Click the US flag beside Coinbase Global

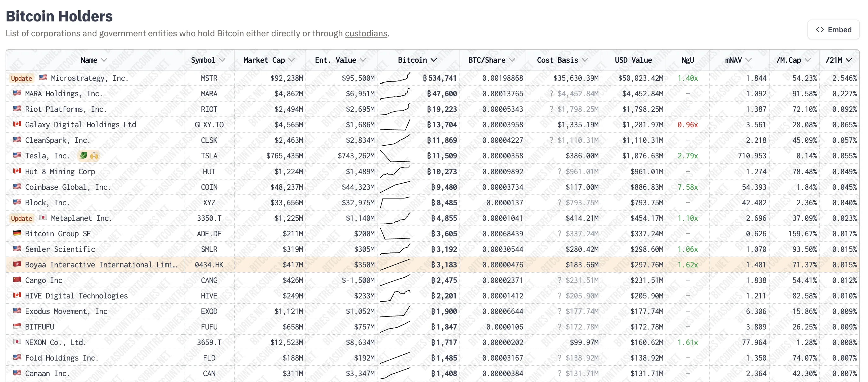[17, 186]
